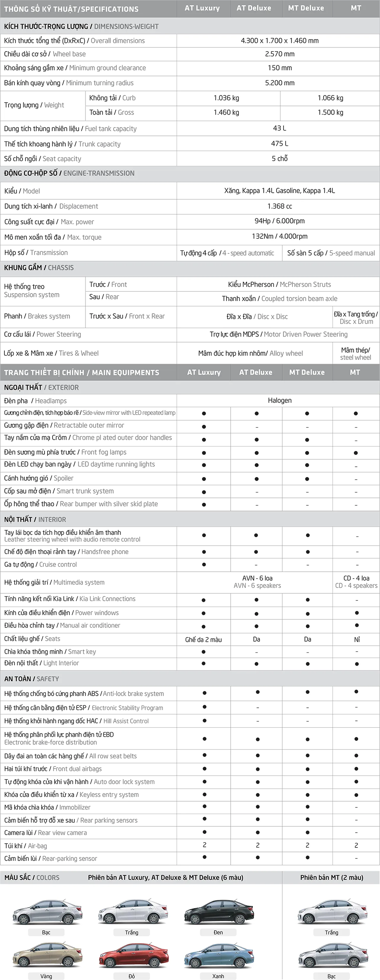Choose the blue (Xanh) car image
The image size is (380, 980).
tap(219, 956)
